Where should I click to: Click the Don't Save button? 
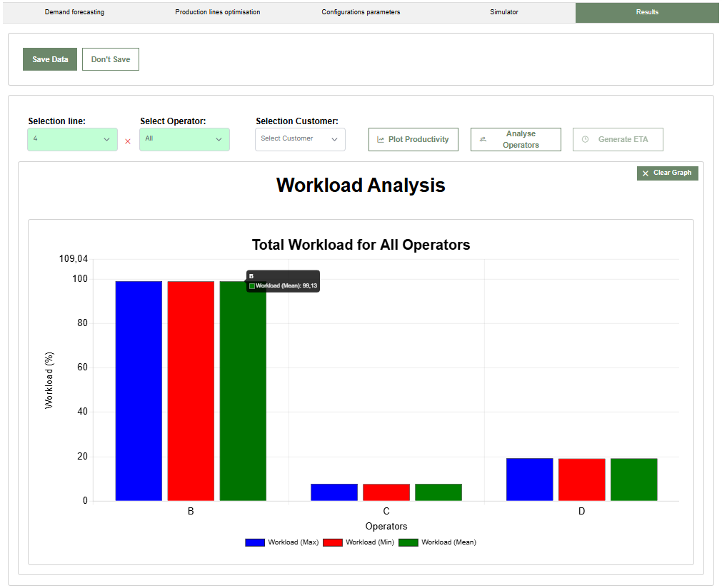pyautogui.click(x=111, y=59)
